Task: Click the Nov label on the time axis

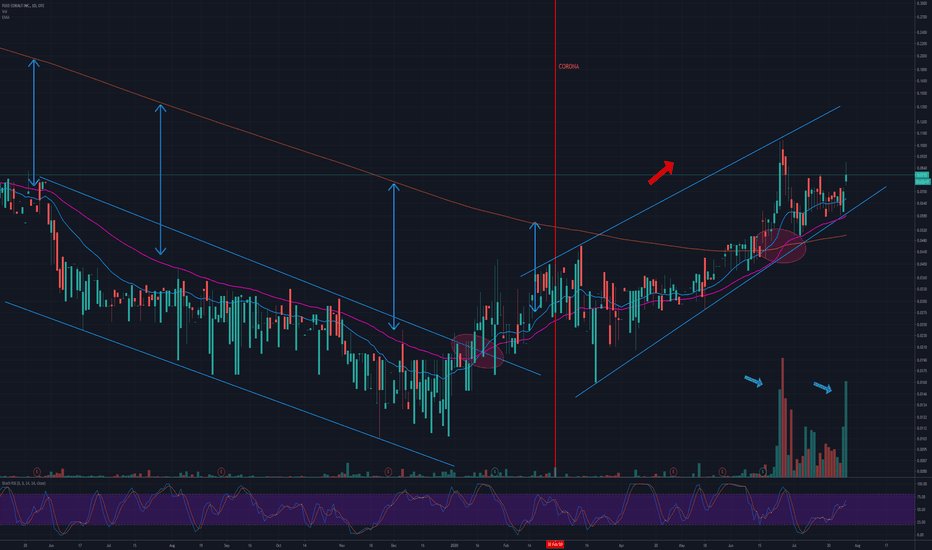Action: 342,545
